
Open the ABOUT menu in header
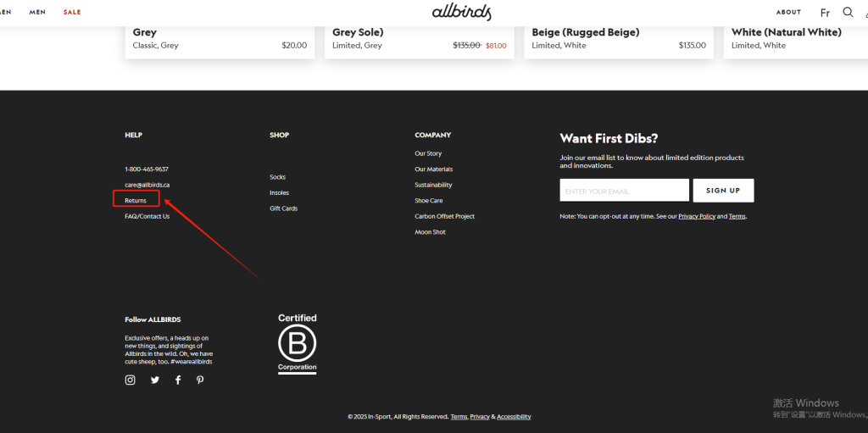click(788, 12)
